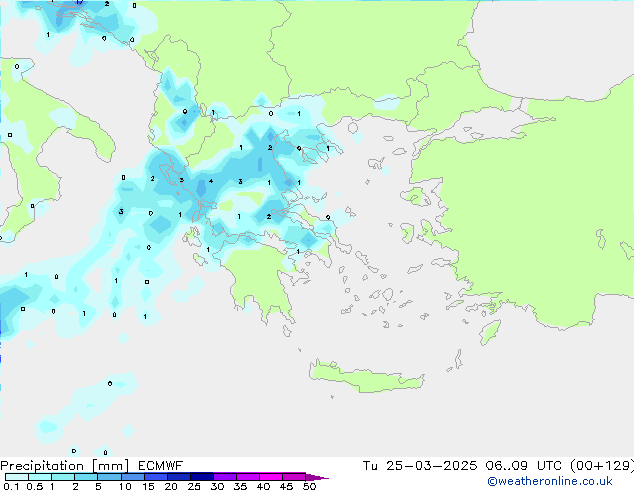Pick the 15–20 mm legend color swatch

pos(156,477)
